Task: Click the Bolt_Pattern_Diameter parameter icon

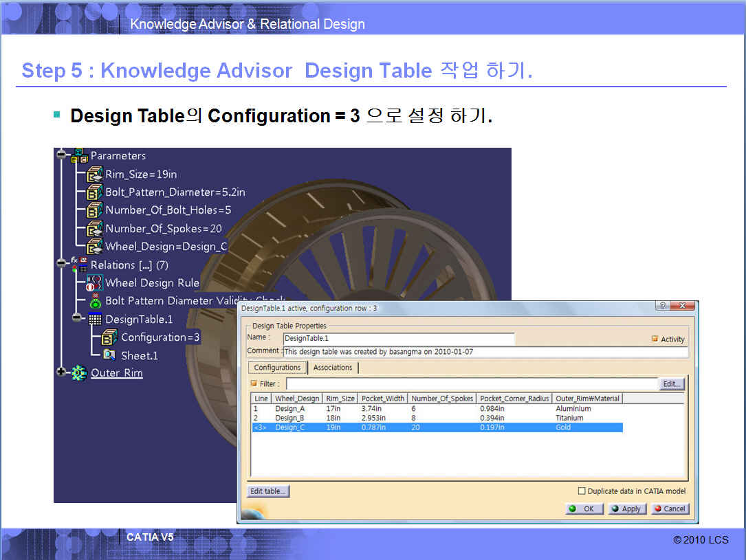Action: (x=94, y=192)
